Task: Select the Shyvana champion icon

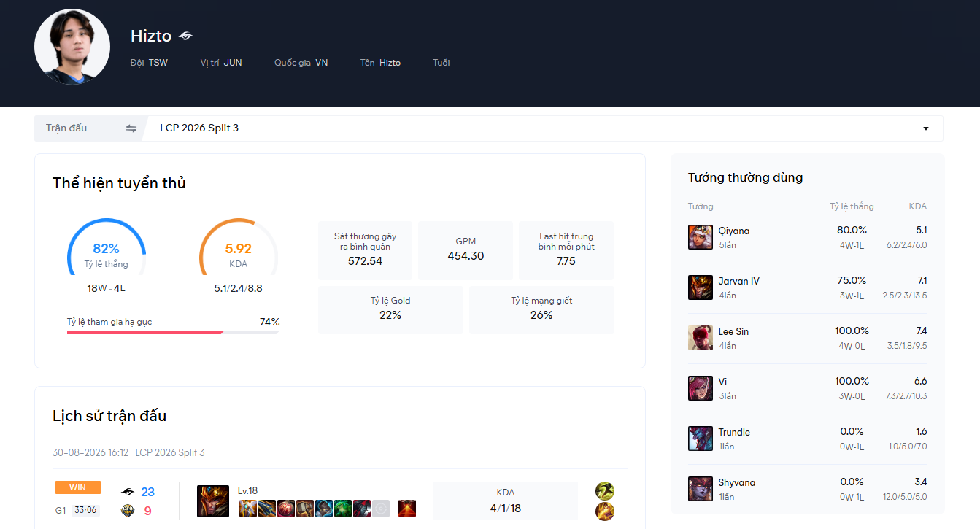Action: pyautogui.click(x=701, y=489)
